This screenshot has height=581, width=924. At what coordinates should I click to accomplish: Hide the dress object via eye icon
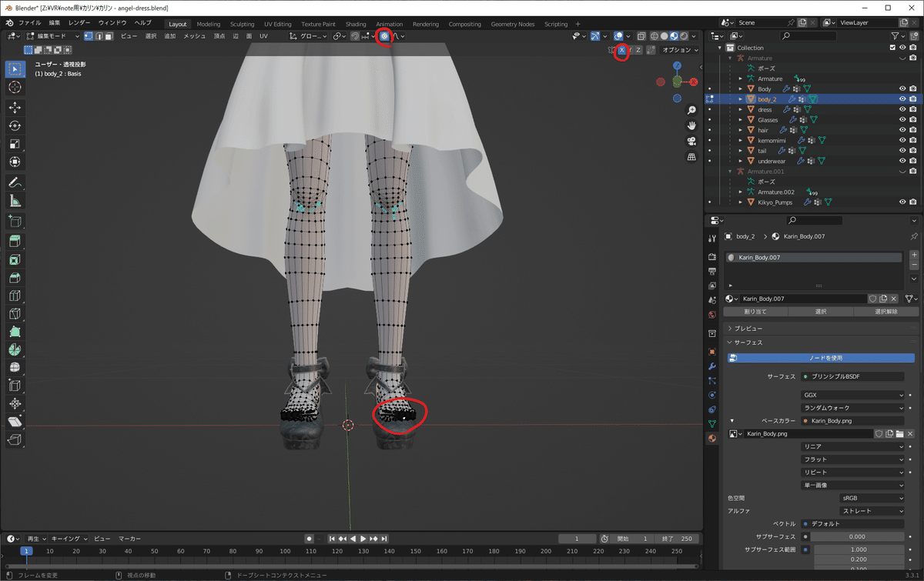902,109
